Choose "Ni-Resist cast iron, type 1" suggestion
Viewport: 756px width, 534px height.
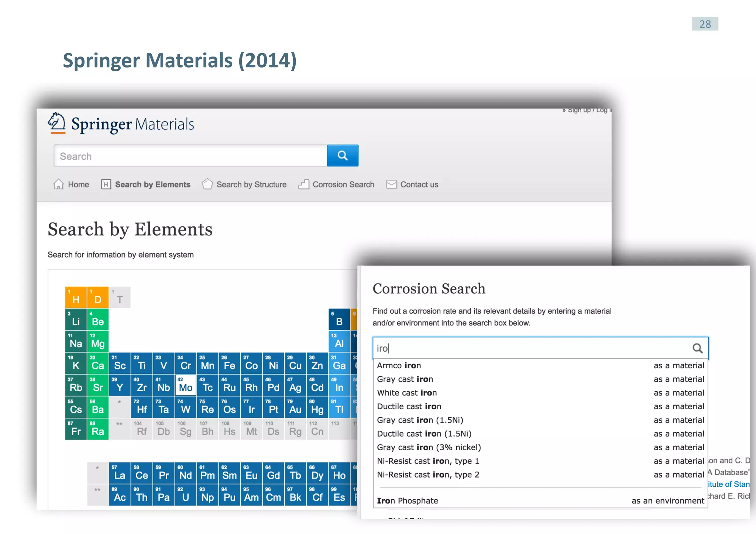(x=540, y=461)
